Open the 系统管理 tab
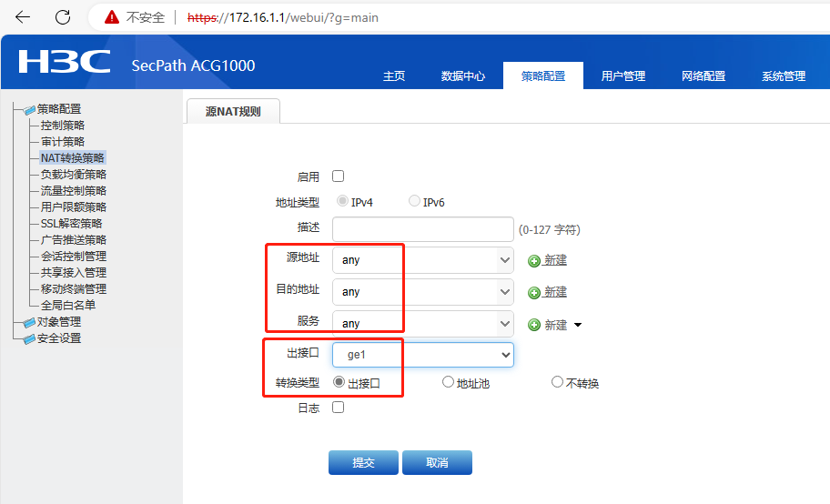The width and height of the screenshot is (830, 504). click(x=784, y=76)
